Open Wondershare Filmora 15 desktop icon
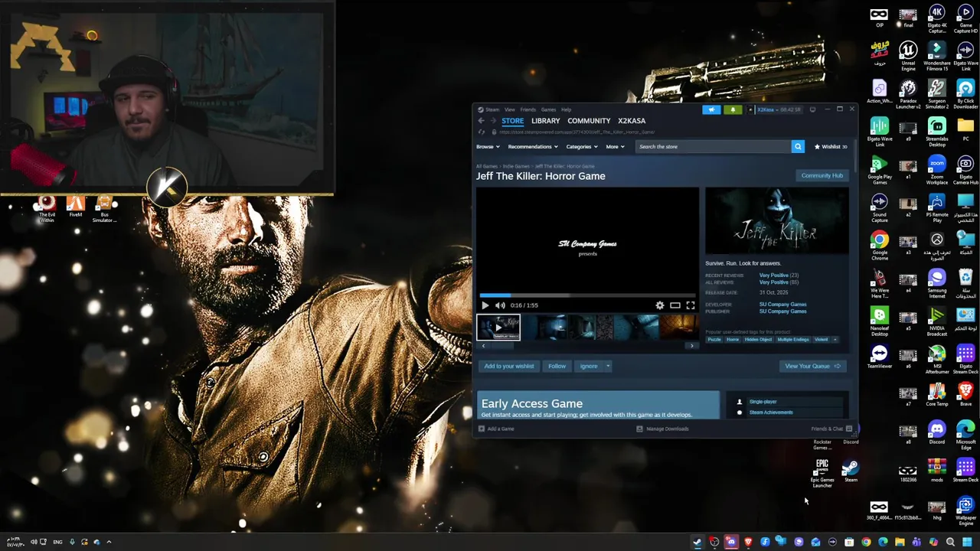The height and width of the screenshot is (551, 980). click(x=937, y=57)
